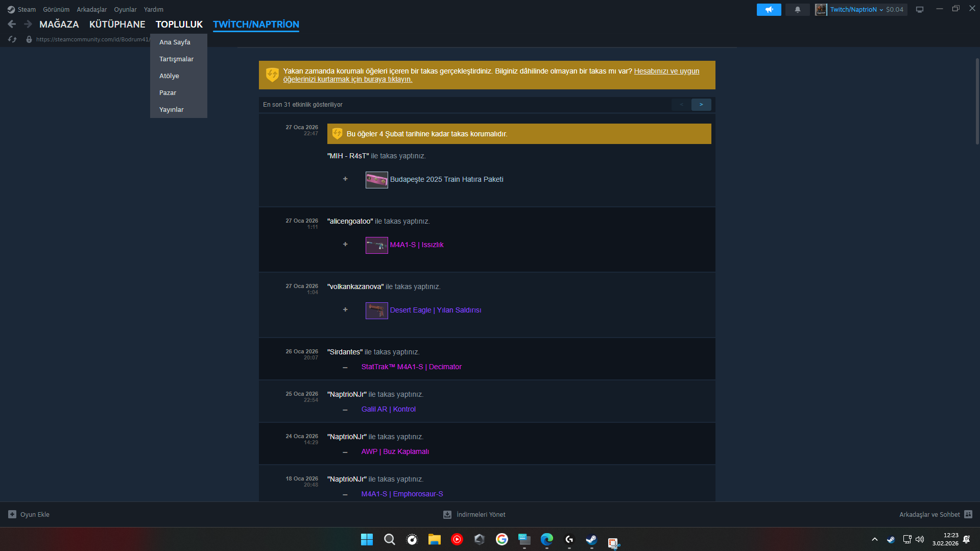Screen dimensions: 980x551
Task: Click the trade partner name "alicengoatoo"
Action: pos(350,221)
